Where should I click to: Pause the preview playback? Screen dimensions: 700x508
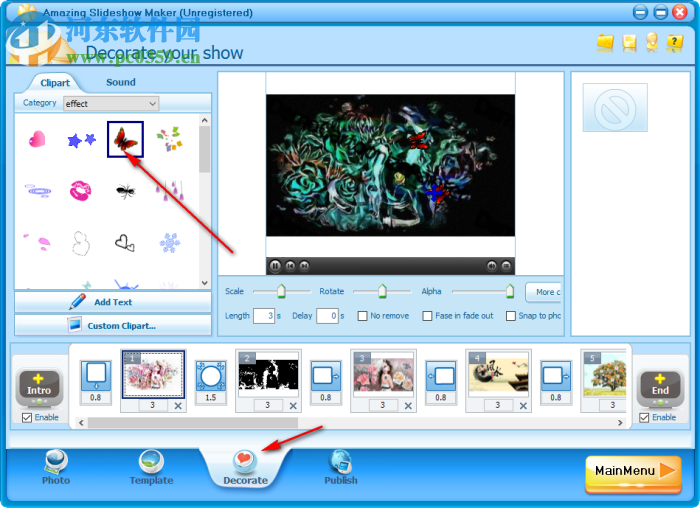pyautogui.click(x=275, y=266)
